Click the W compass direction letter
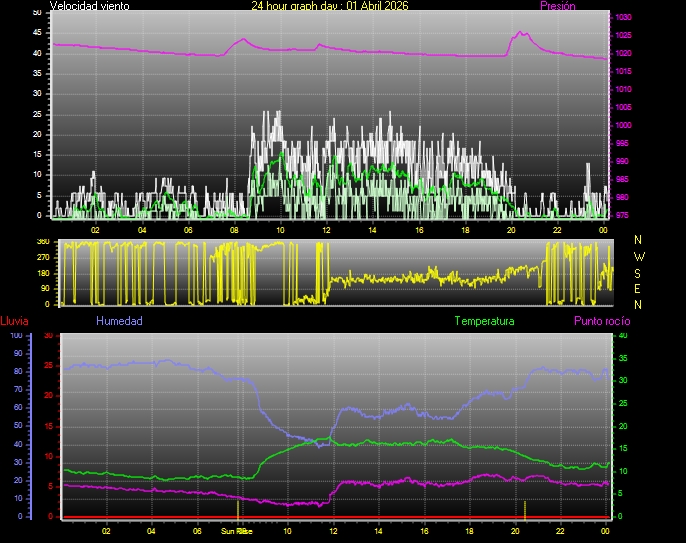 [x=639, y=256]
